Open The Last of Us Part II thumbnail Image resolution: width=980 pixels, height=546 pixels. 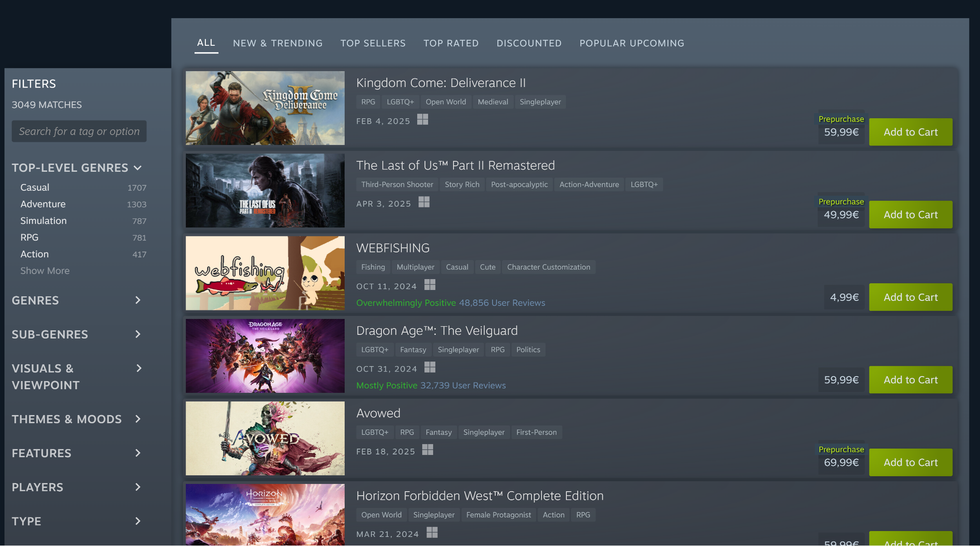pos(265,190)
